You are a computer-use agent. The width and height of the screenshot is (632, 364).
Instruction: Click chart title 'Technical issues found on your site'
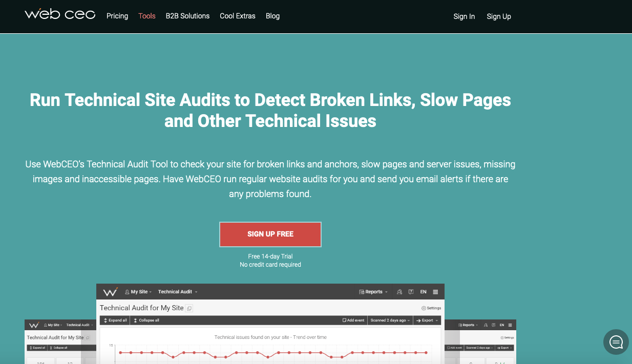click(270, 337)
